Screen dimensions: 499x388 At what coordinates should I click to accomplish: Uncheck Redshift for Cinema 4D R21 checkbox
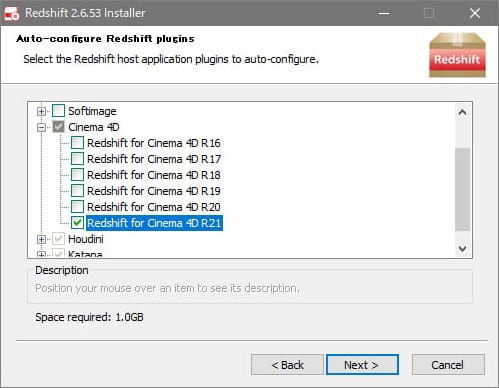click(77, 223)
